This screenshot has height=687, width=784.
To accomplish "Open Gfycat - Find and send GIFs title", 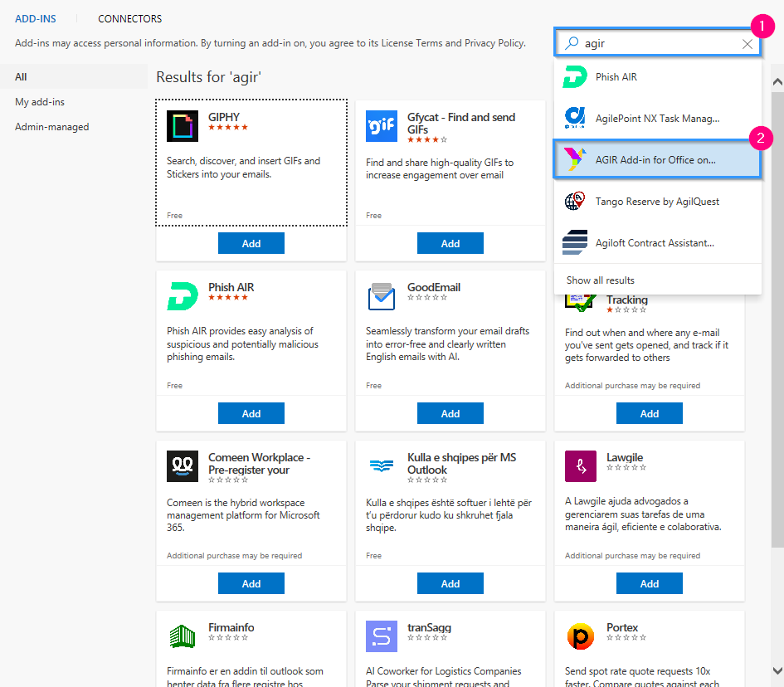I will [461, 124].
